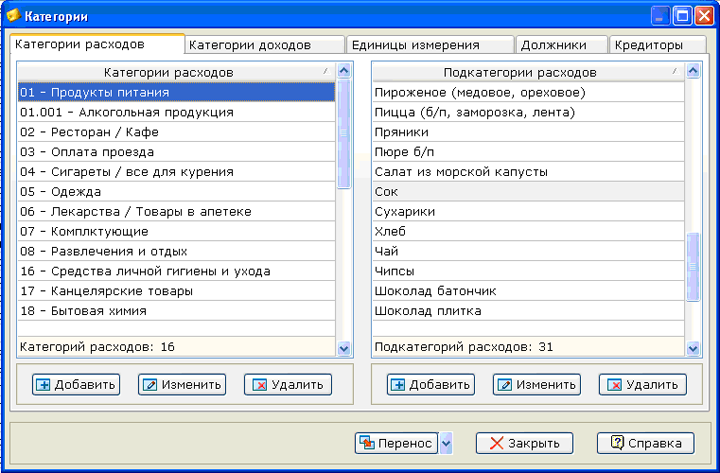This screenshot has width=720, height=473.
Task: Click the subcategories list scrollbar thumb
Action: coord(693,267)
